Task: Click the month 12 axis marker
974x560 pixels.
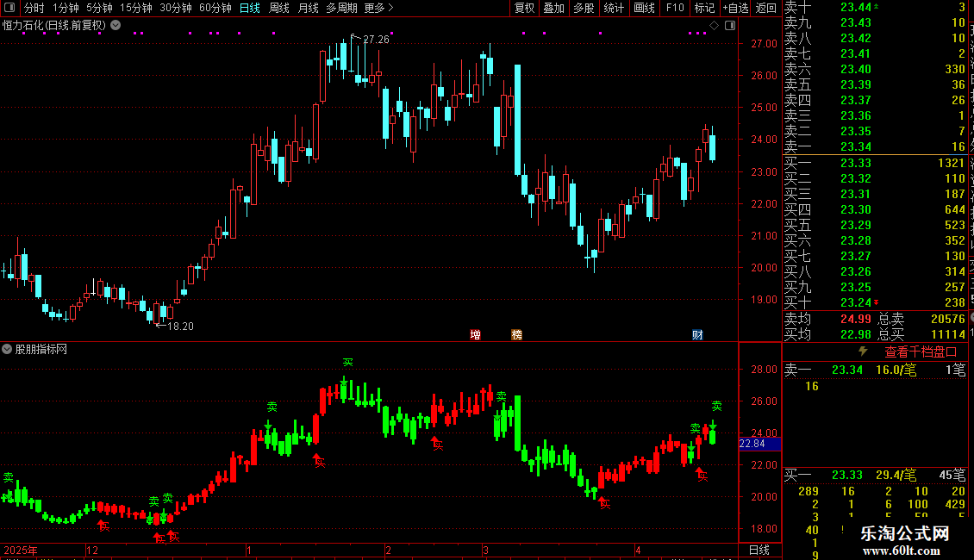Action: click(92, 550)
